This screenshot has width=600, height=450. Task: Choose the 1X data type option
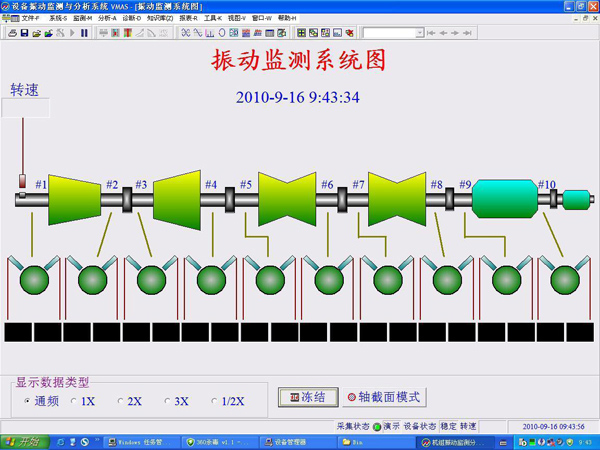tap(74, 401)
